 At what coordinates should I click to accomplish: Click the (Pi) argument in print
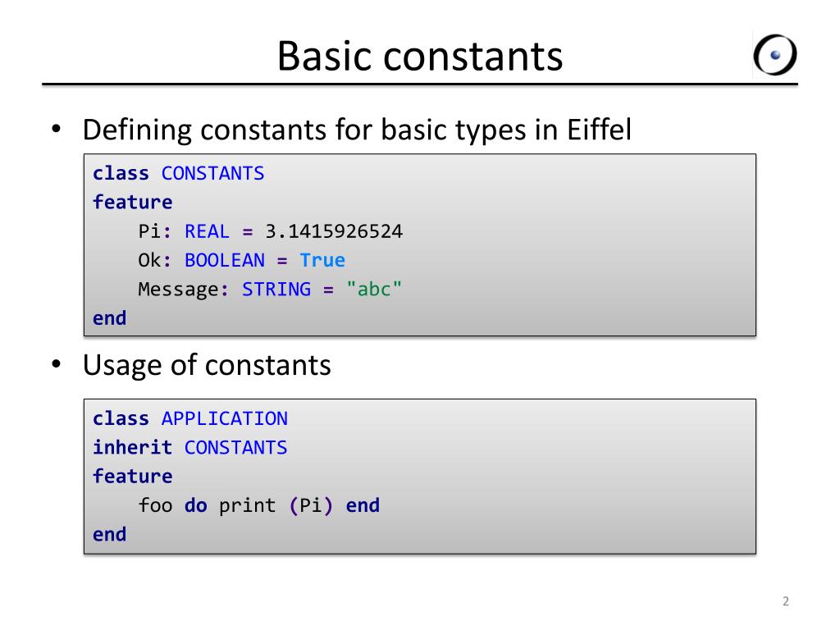[311, 505]
